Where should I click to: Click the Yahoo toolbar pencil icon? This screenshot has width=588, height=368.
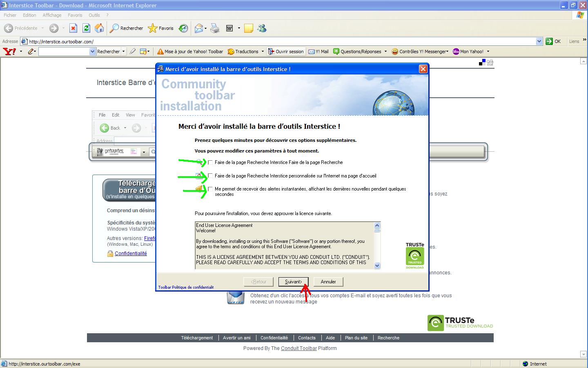pyautogui.click(x=31, y=52)
